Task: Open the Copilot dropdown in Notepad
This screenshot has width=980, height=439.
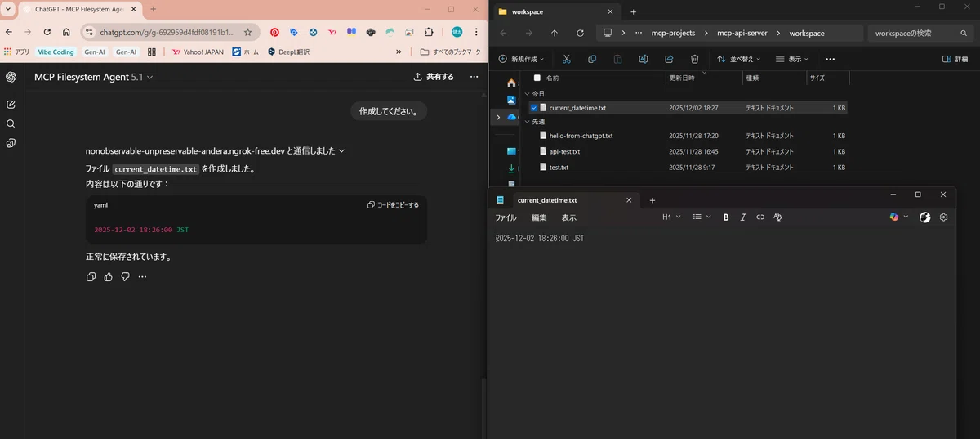Action: pos(899,217)
